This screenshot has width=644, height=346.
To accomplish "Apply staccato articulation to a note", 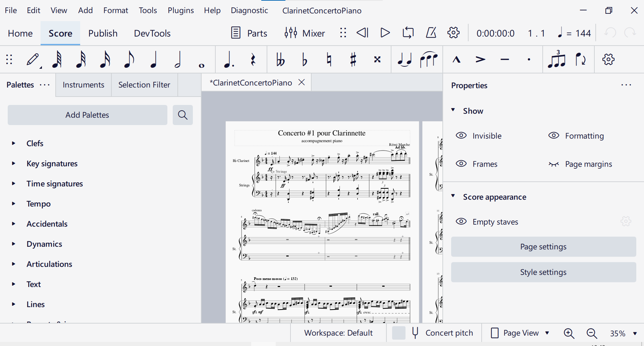I will tap(529, 59).
